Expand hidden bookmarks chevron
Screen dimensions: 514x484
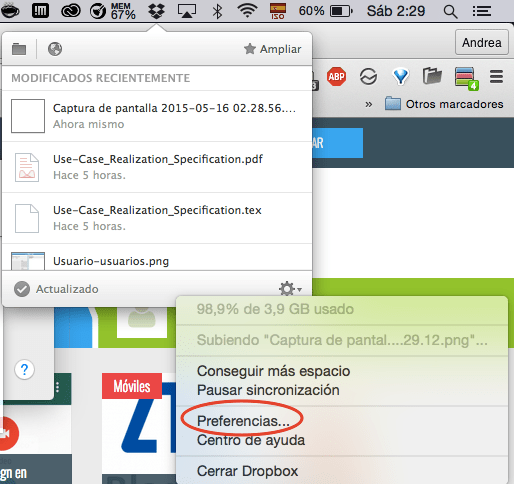pyautogui.click(x=368, y=104)
